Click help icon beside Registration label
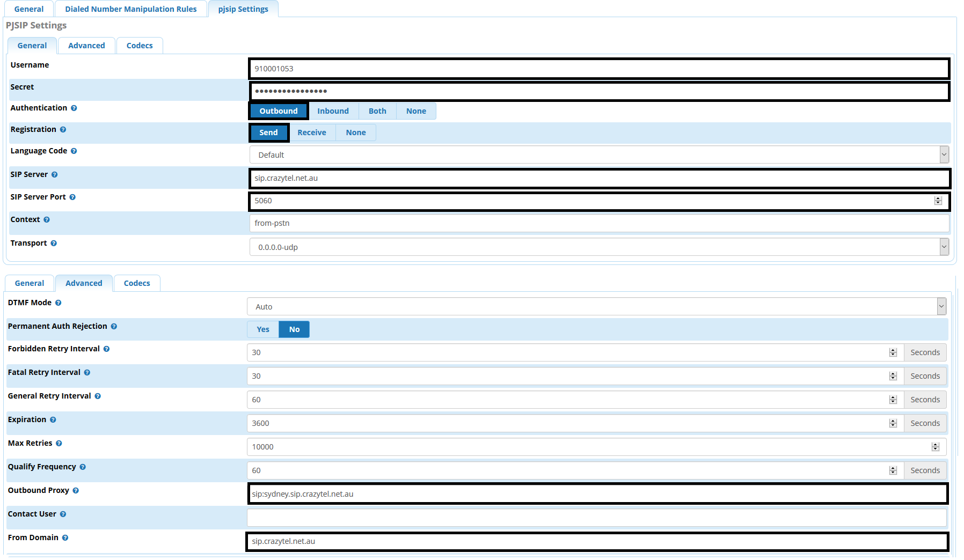The image size is (964, 560). tap(63, 130)
